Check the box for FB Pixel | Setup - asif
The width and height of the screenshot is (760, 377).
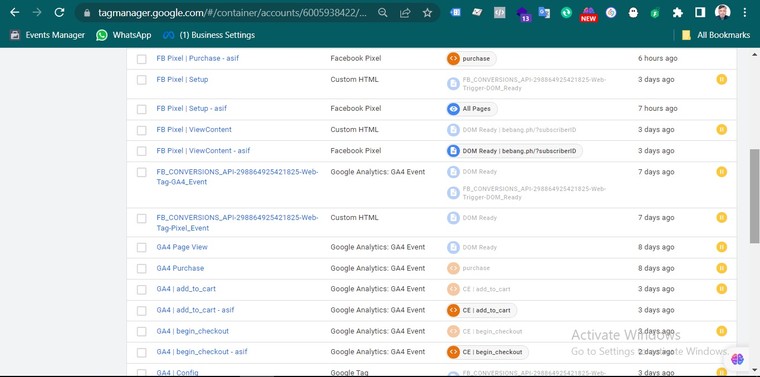point(142,109)
